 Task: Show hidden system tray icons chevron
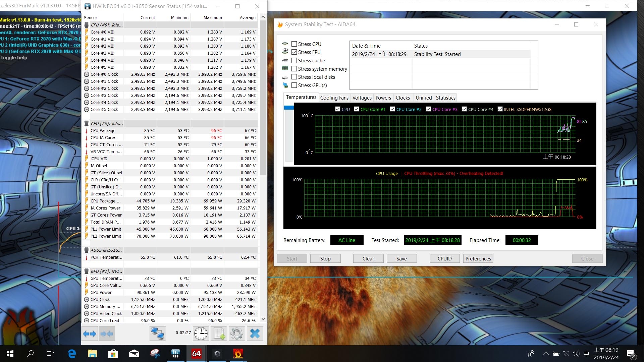[x=546, y=354]
